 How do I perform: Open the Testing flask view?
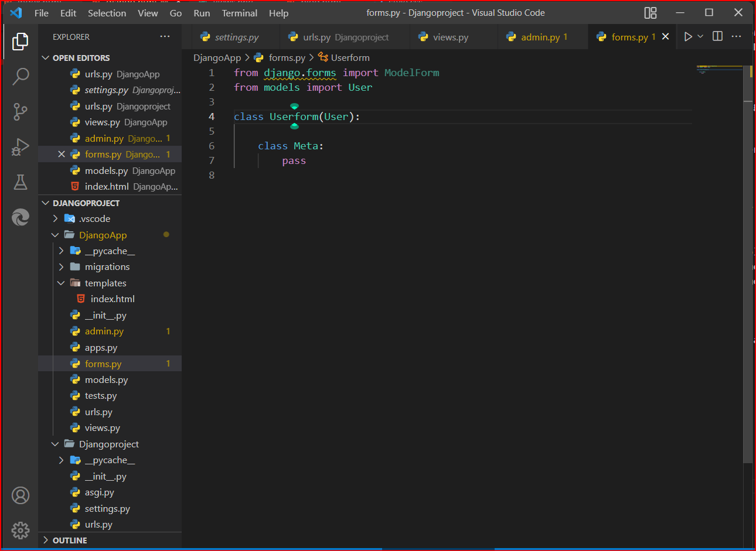(x=21, y=182)
